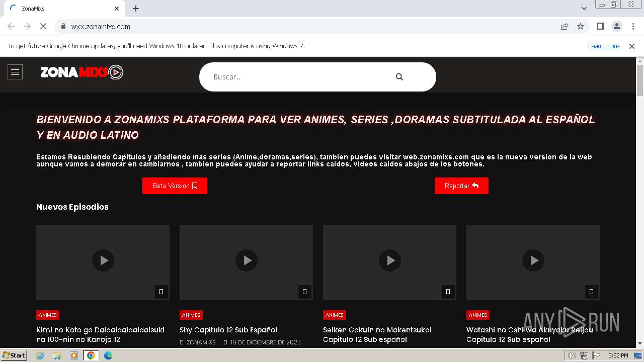The width and height of the screenshot is (644, 362).
Task: Stop loading the page
Action: pos(43,26)
